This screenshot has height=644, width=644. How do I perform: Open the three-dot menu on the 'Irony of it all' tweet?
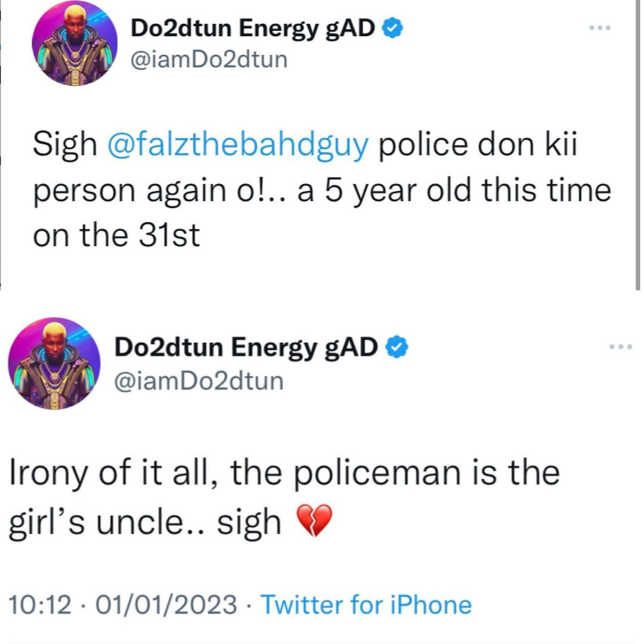(621, 347)
